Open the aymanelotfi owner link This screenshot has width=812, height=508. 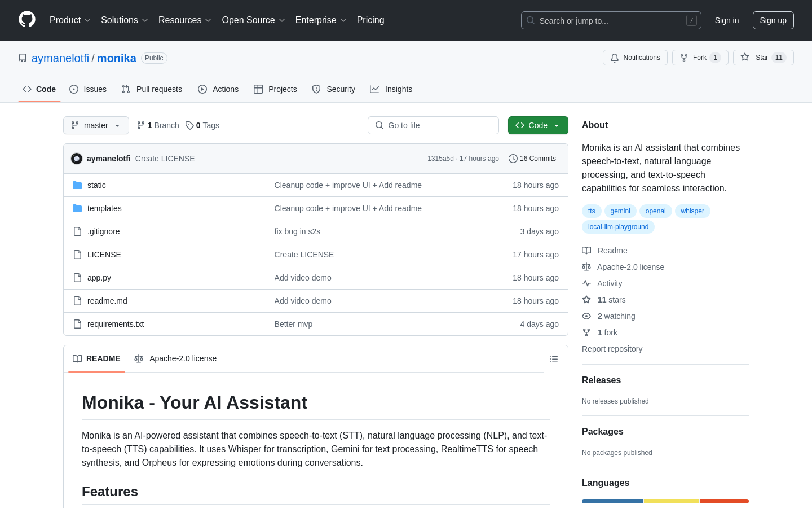60,58
